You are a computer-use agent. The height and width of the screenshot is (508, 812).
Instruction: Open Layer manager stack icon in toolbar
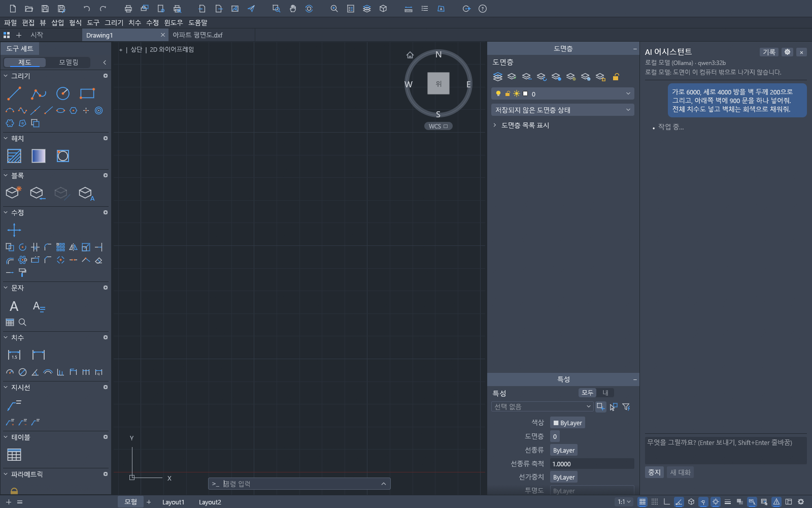[367, 9]
